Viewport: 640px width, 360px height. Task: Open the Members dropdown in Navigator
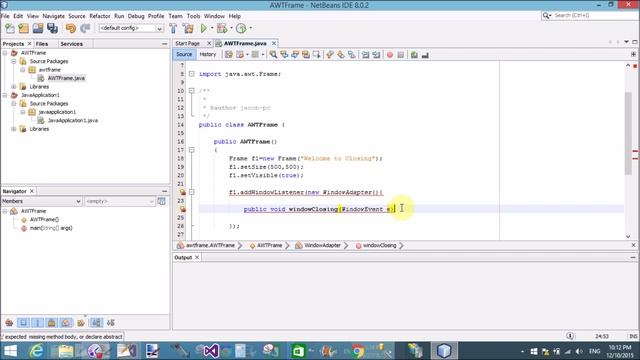(41, 201)
